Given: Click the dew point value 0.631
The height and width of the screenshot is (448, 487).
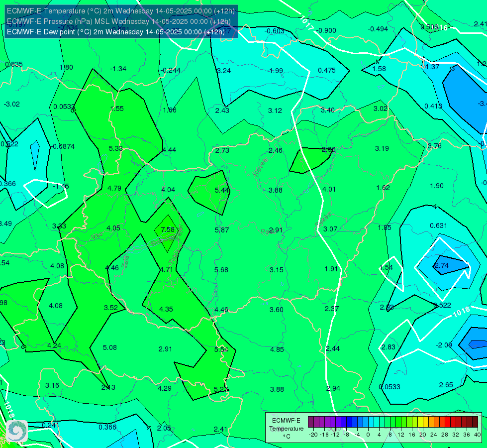Looking at the screenshot, I should click(x=439, y=225).
